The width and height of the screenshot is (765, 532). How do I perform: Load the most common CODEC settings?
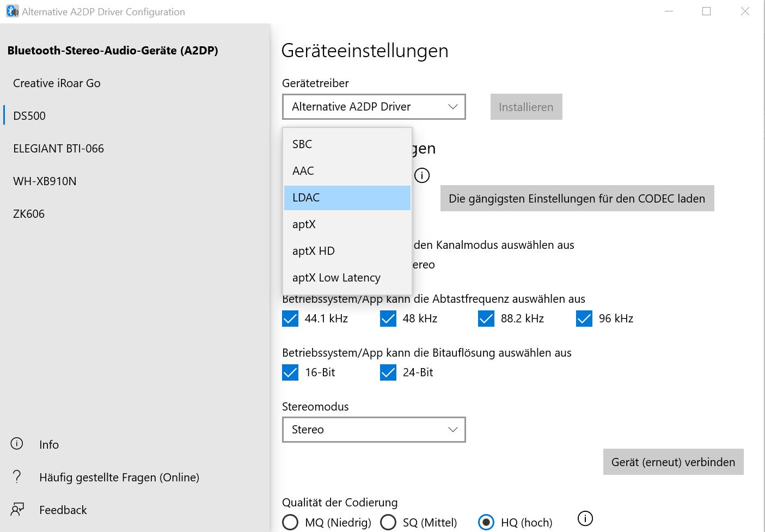[577, 199]
